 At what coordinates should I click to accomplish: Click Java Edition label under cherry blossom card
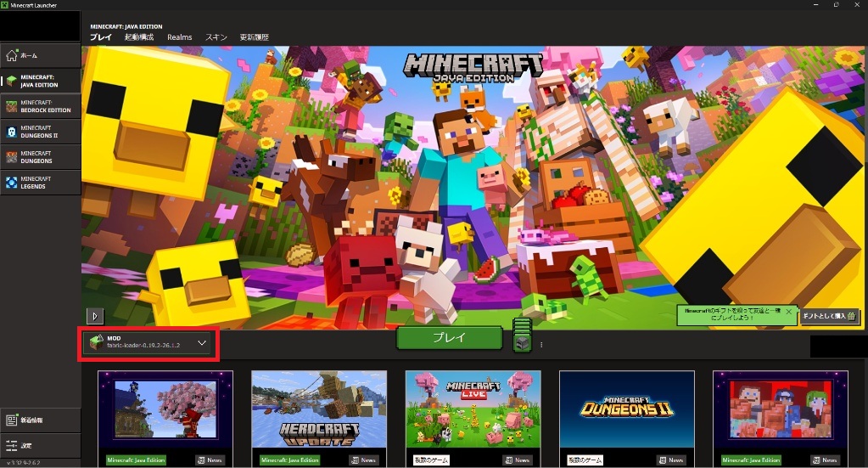(x=136, y=460)
